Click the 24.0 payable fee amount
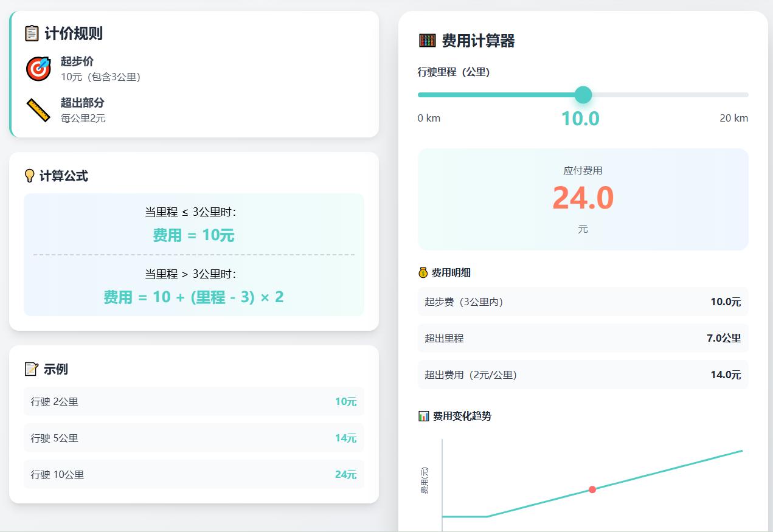773x532 pixels. pyautogui.click(x=583, y=198)
